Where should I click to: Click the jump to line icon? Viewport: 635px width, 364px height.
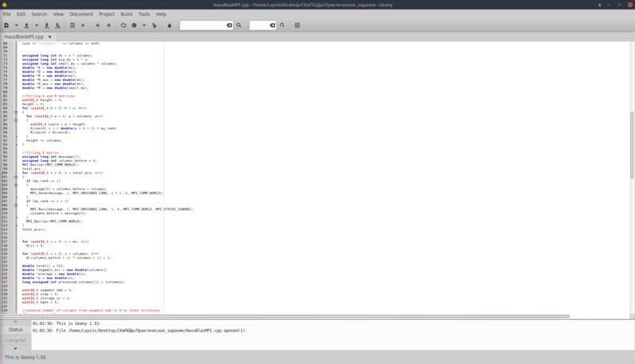click(x=282, y=25)
